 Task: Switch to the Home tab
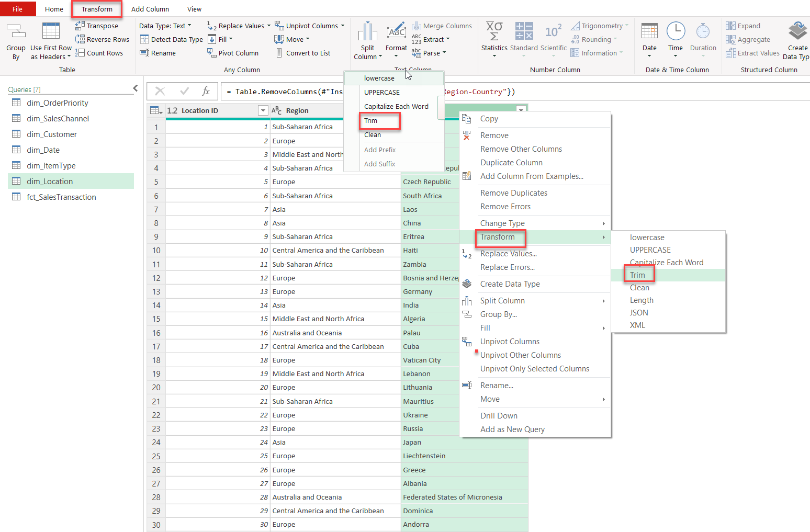[54, 9]
